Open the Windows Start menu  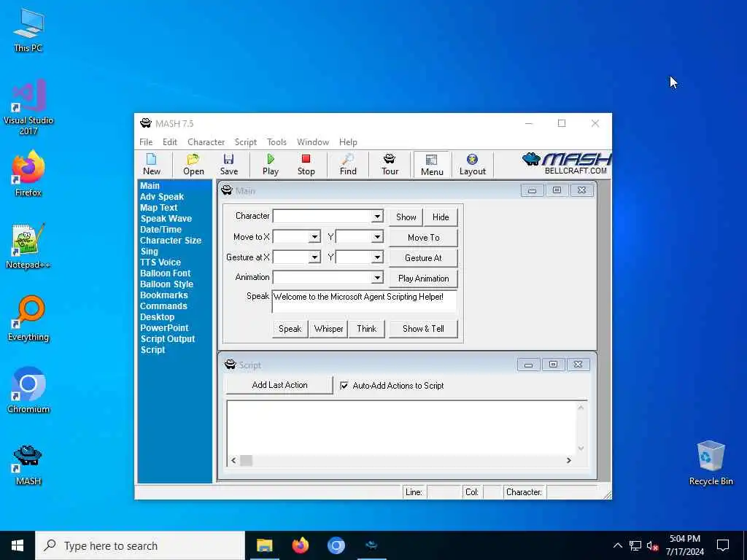18,545
